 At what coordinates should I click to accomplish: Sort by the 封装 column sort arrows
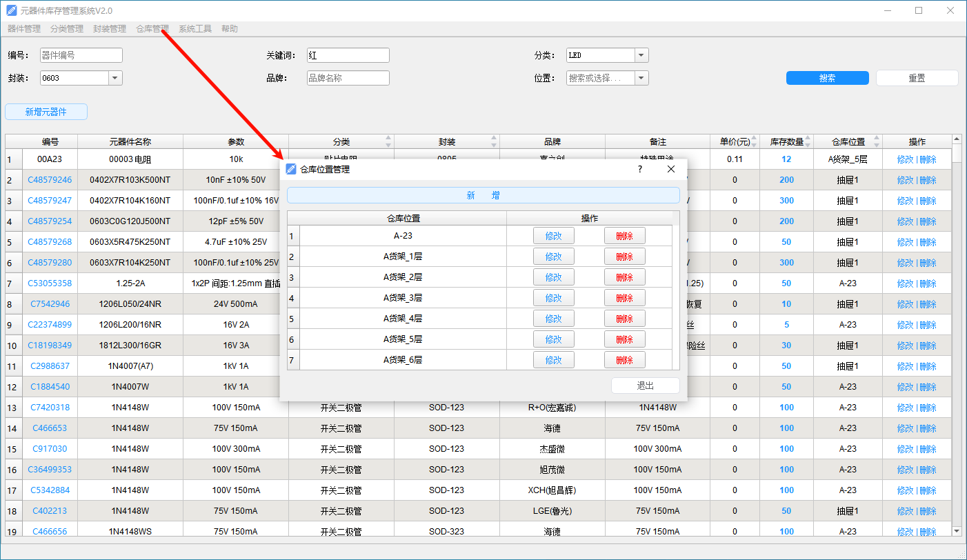click(x=494, y=141)
